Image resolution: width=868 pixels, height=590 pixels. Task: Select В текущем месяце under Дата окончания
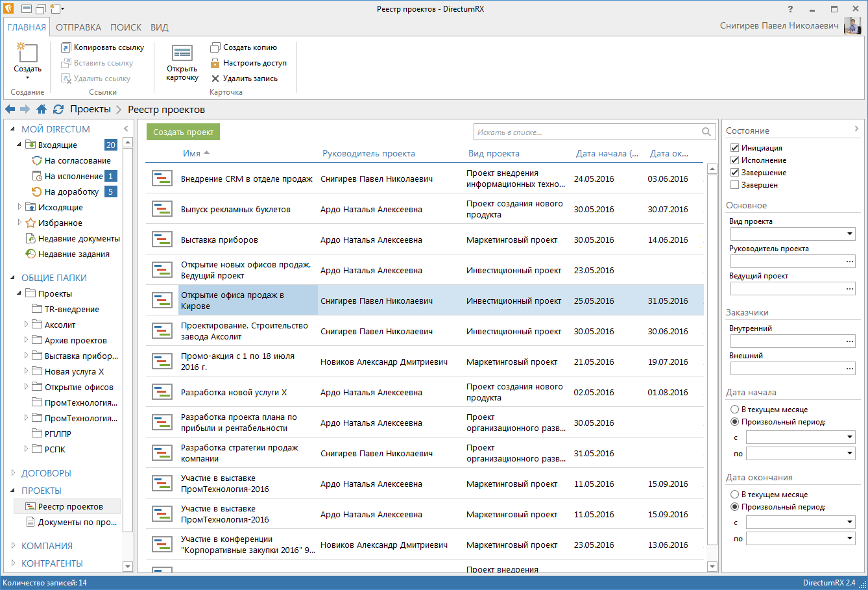[x=735, y=495]
